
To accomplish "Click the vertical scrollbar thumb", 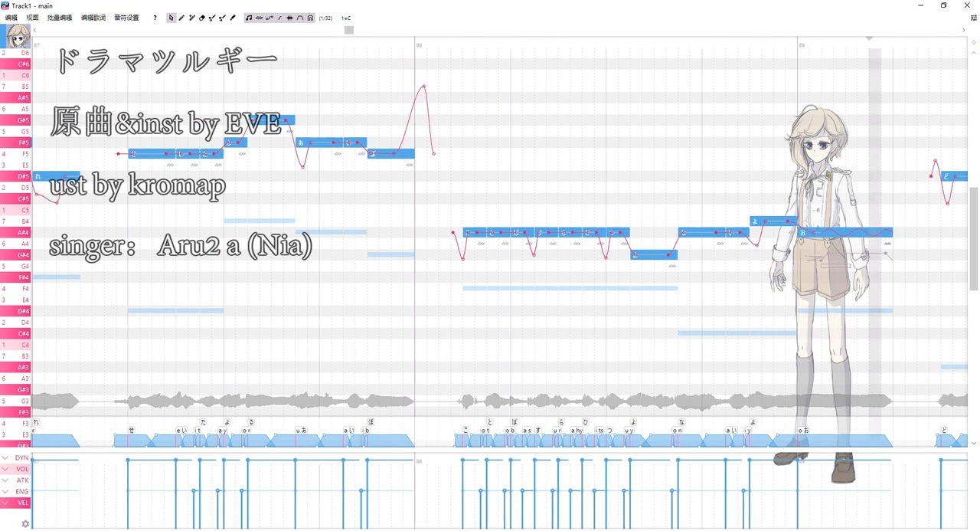I will [x=974, y=238].
